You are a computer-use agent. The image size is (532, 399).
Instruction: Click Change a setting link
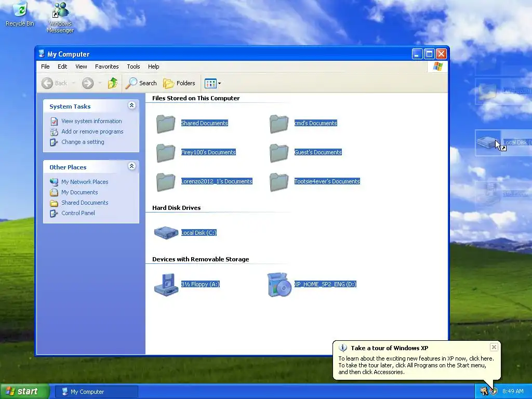coord(83,142)
